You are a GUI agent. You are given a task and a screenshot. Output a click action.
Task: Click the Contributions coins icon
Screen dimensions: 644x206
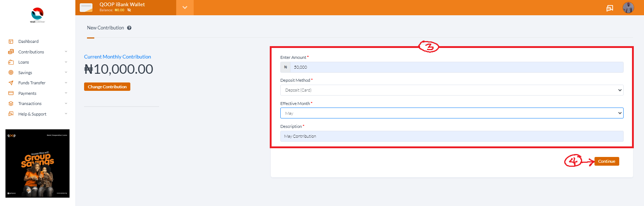click(11, 52)
